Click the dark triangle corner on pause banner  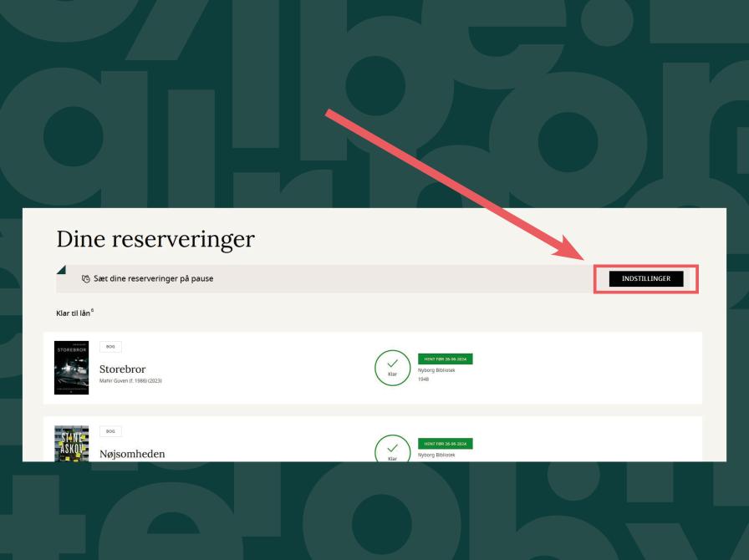62,269
